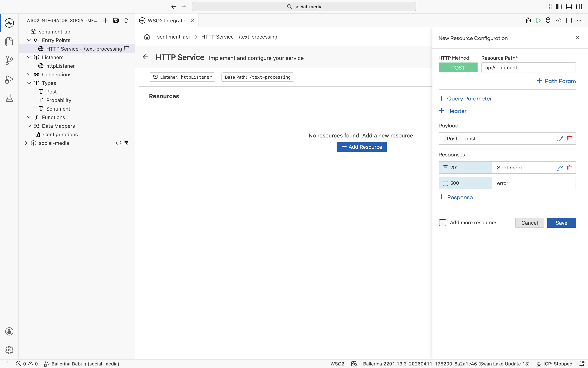Click the Add Resource button
Viewport: 588px width, 368px height.
(361, 147)
